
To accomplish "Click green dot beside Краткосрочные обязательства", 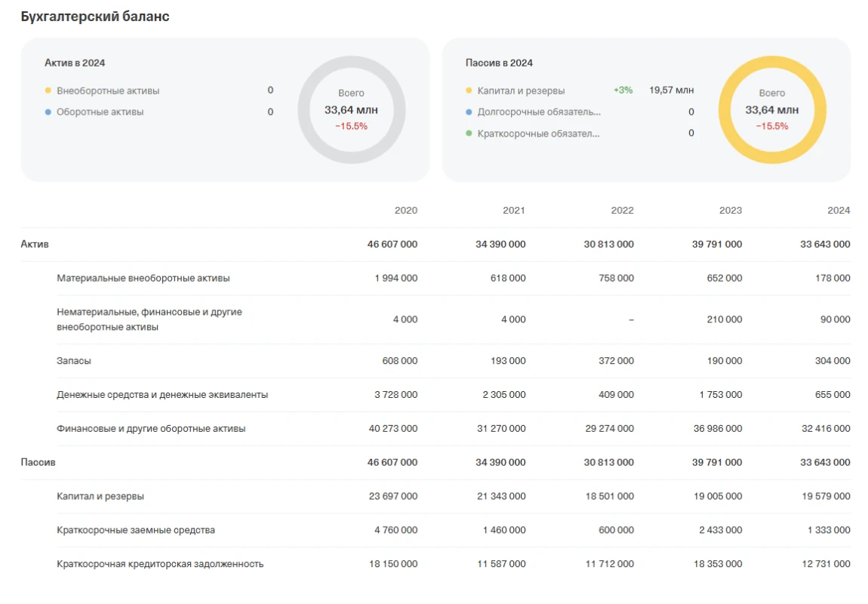I will click(x=469, y=134).
